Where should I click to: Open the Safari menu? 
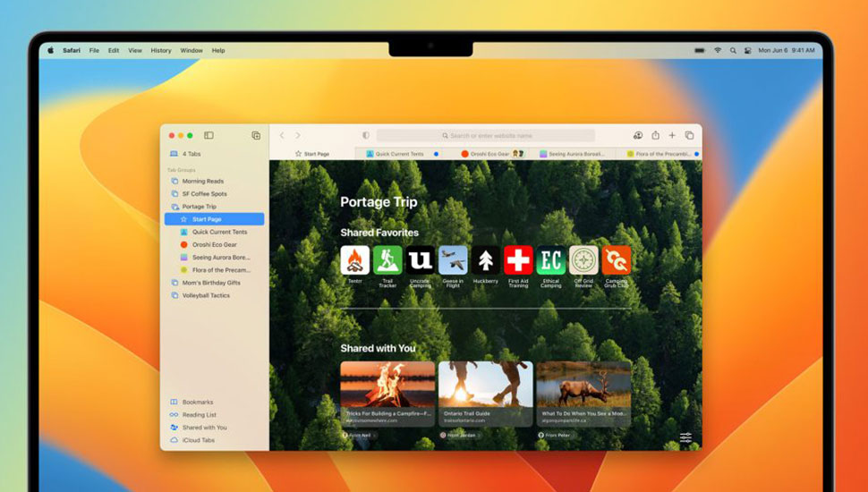[72, 50]
